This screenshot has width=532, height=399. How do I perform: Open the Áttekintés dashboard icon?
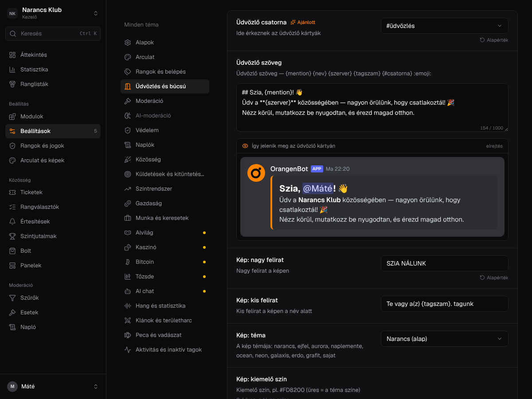(12, 55)
